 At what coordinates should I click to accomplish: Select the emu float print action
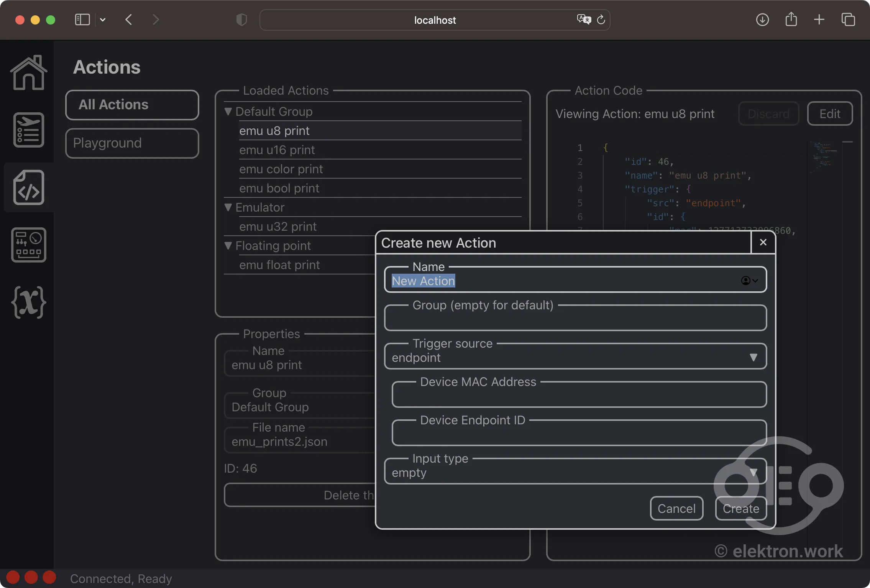point(307,265)
